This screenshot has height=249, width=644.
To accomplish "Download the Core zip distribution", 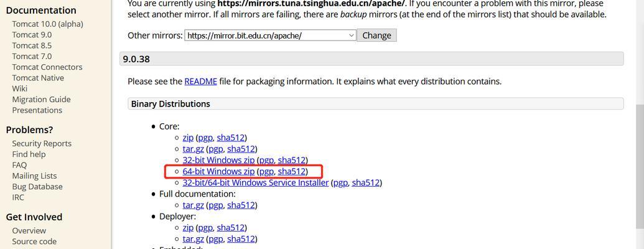I will click(188, 138).
